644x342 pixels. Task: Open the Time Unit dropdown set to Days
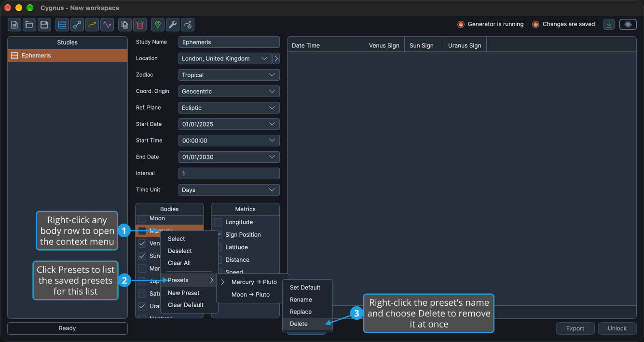point(229,190)
